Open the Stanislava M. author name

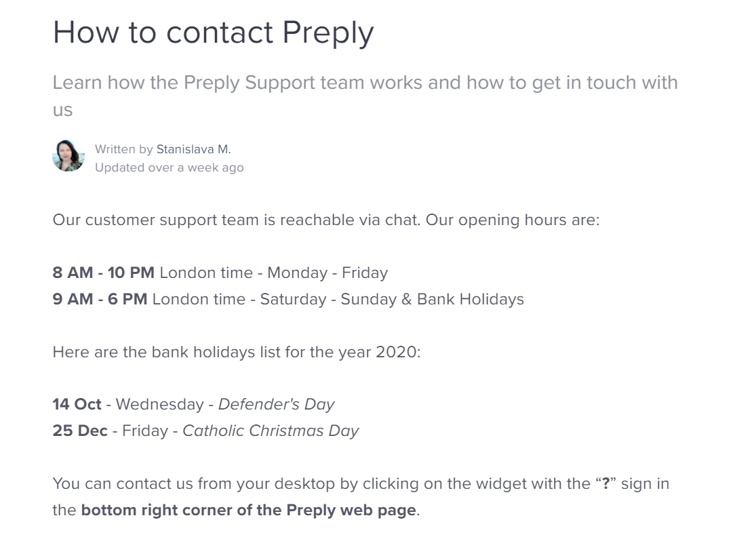coord(193,149)
